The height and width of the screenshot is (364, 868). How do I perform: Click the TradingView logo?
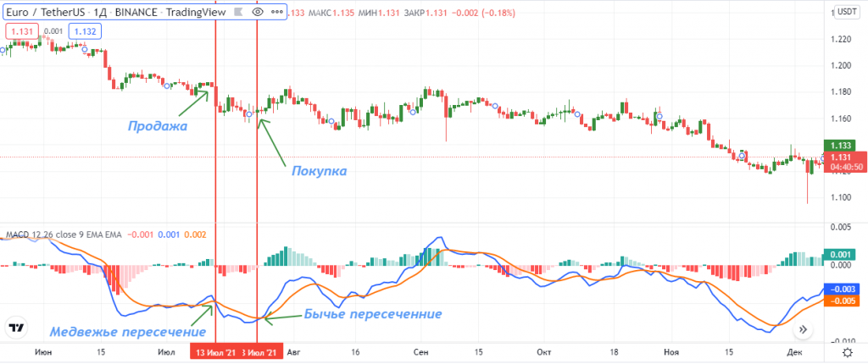click(x=17, y=328)
